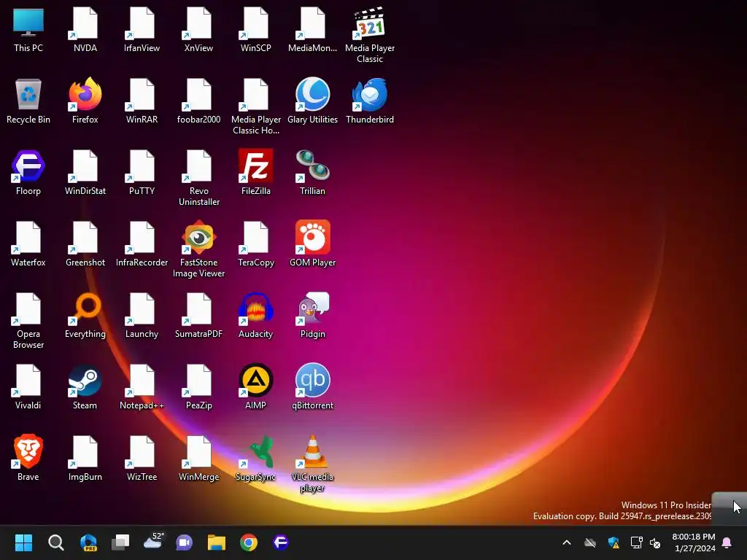Image resolution: width=747 pixels, height=560 pixels.
Task: Select the Greenshot desktop shortcut
Action: (x=85, y=244)
